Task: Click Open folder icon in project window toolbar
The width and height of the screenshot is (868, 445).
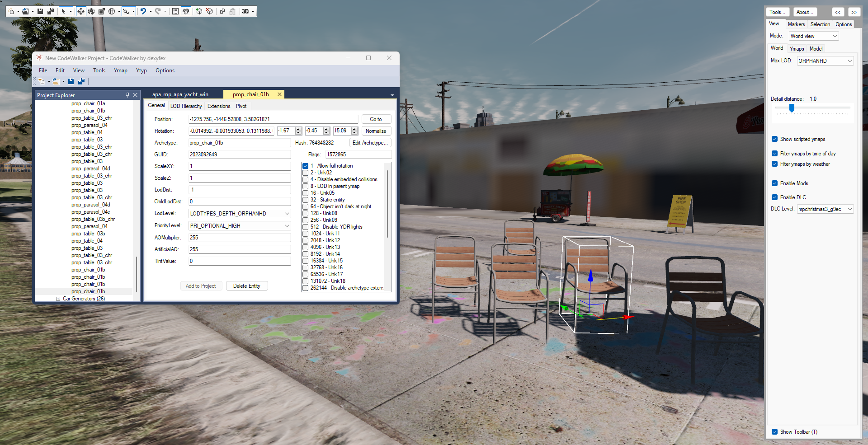Action: pyautogui.click(x=56, y=81)
